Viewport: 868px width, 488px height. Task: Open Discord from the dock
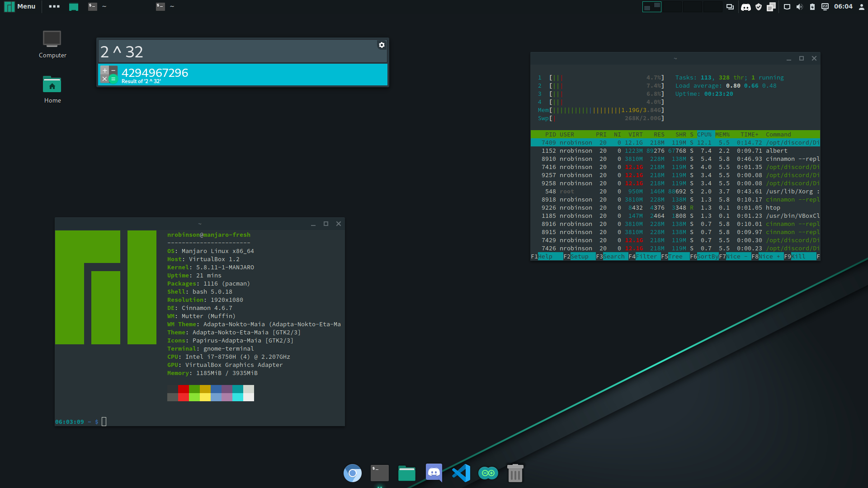(434, 473)
